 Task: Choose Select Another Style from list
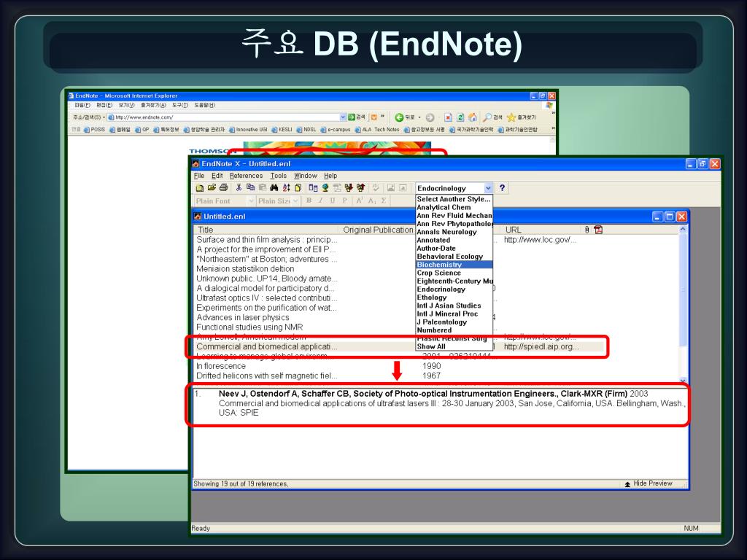click(x=454, y=199)
